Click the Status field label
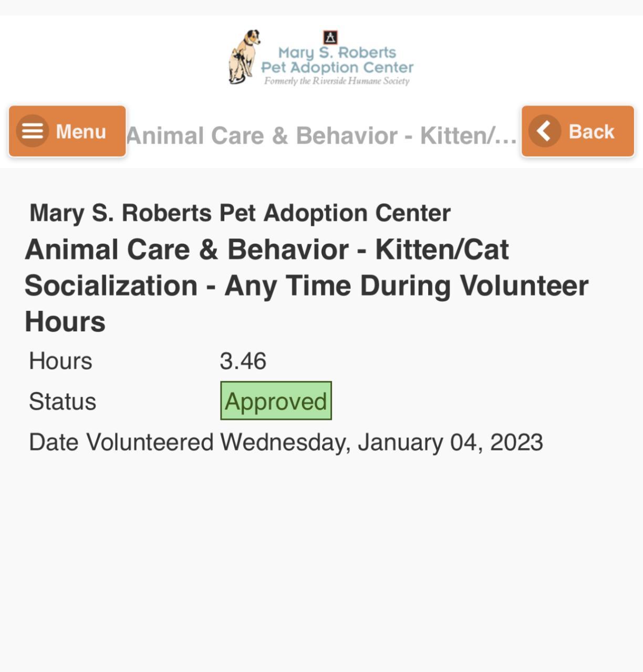The height and width of the screenshot is (672, 643). pyautogui.click(x=63, y=402)
